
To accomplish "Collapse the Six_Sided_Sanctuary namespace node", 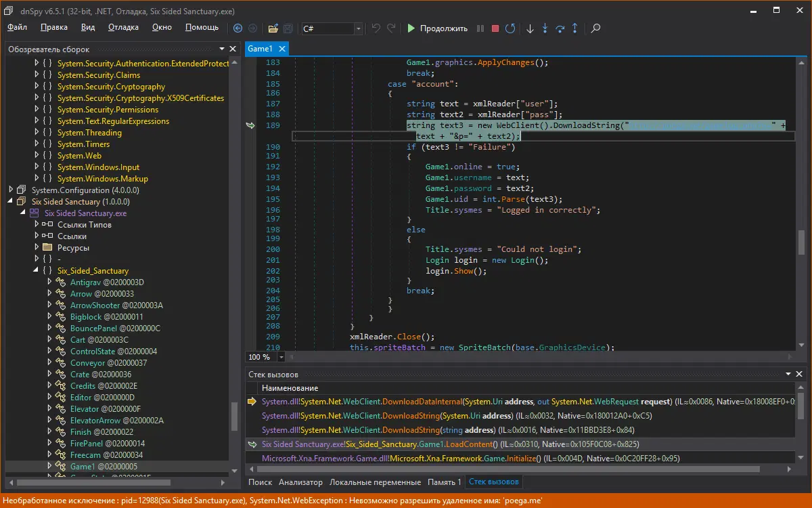I will tap(37, 271).
